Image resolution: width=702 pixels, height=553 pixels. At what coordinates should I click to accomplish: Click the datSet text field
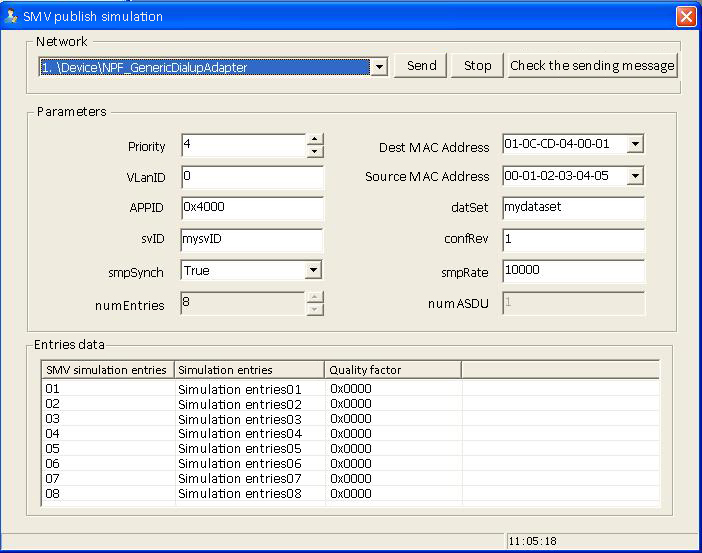click(x=573, y=208)
